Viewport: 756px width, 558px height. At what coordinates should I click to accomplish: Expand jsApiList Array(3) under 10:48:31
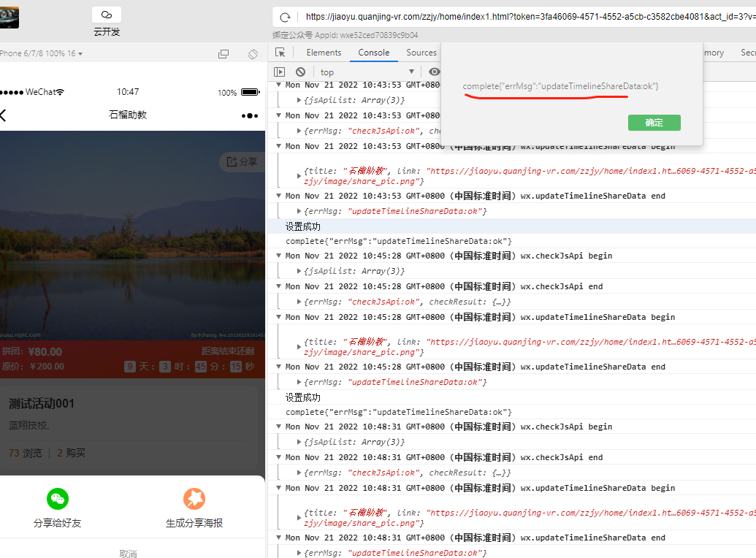pos(299,442)
